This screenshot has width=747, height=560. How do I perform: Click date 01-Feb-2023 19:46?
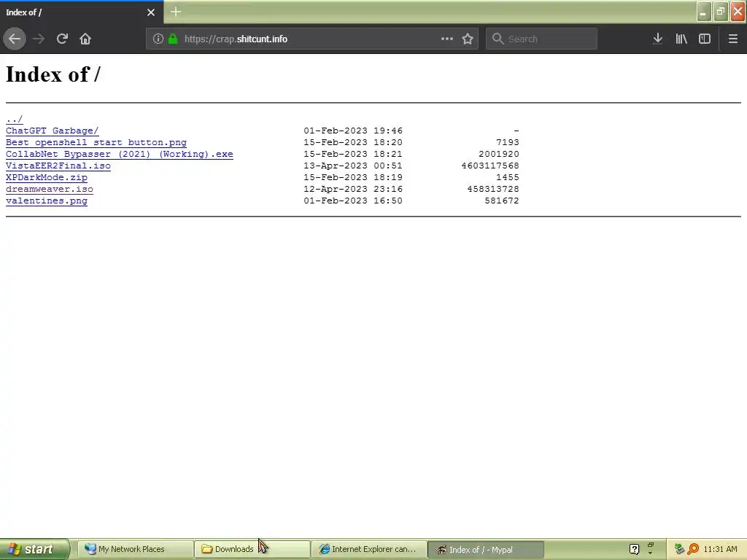353,131
